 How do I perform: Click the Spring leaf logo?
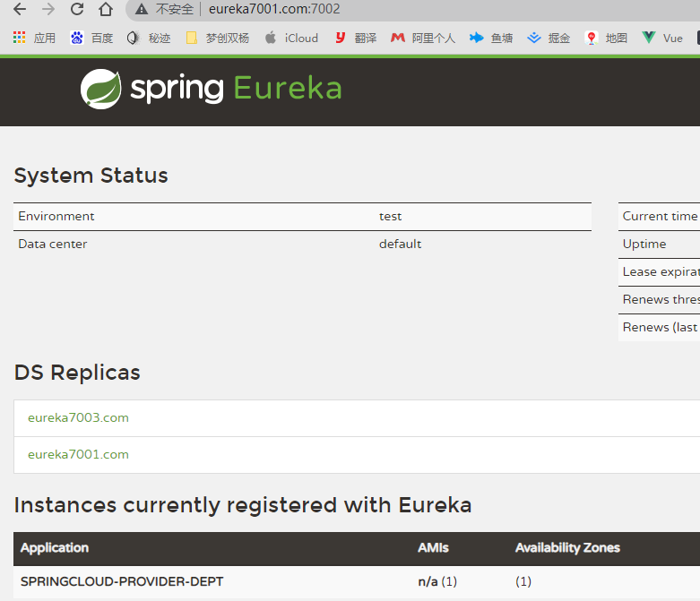pyautogui.click(x=101, y=89)
